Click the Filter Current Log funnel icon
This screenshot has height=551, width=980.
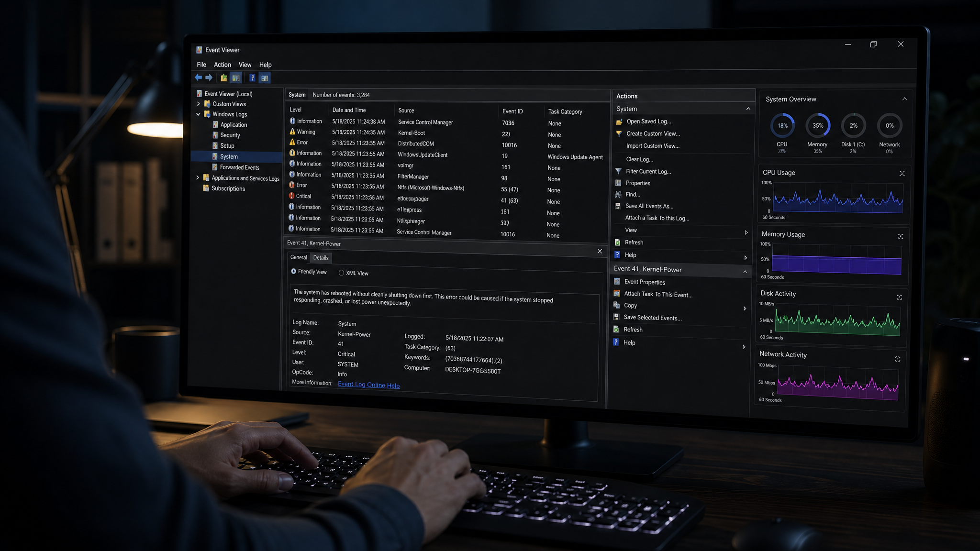pos(618,171)
